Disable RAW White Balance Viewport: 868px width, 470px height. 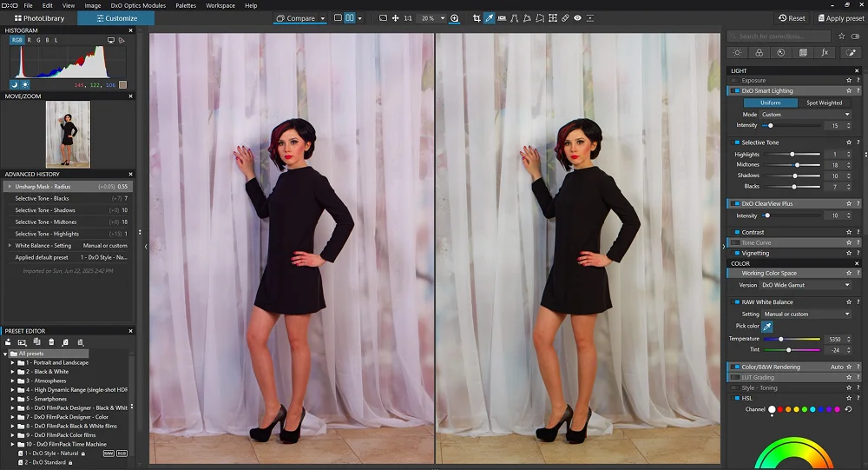[736, 302]
